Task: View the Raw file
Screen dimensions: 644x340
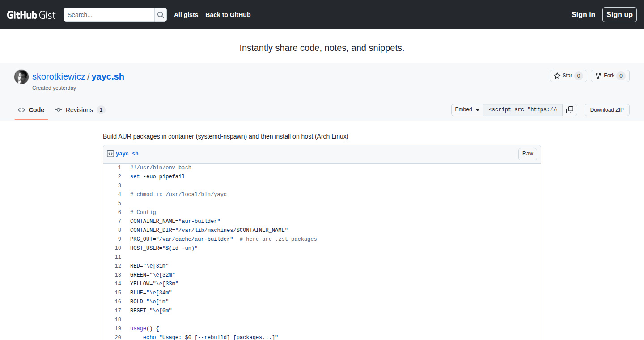Action: point(528,154)
